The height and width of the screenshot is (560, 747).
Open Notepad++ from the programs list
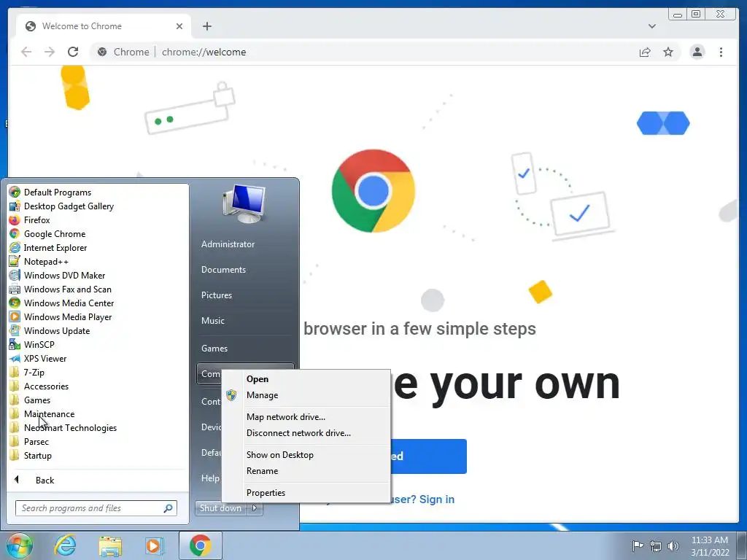click(x=39, y=262)
